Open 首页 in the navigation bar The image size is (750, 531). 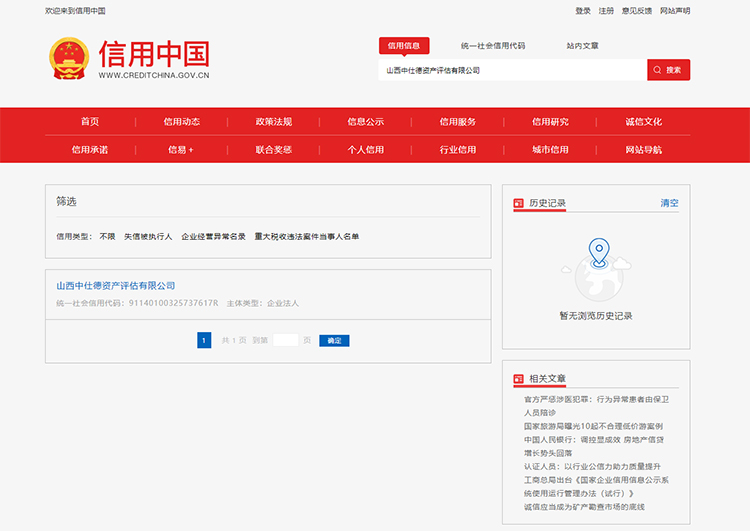[x=90, y=122]
